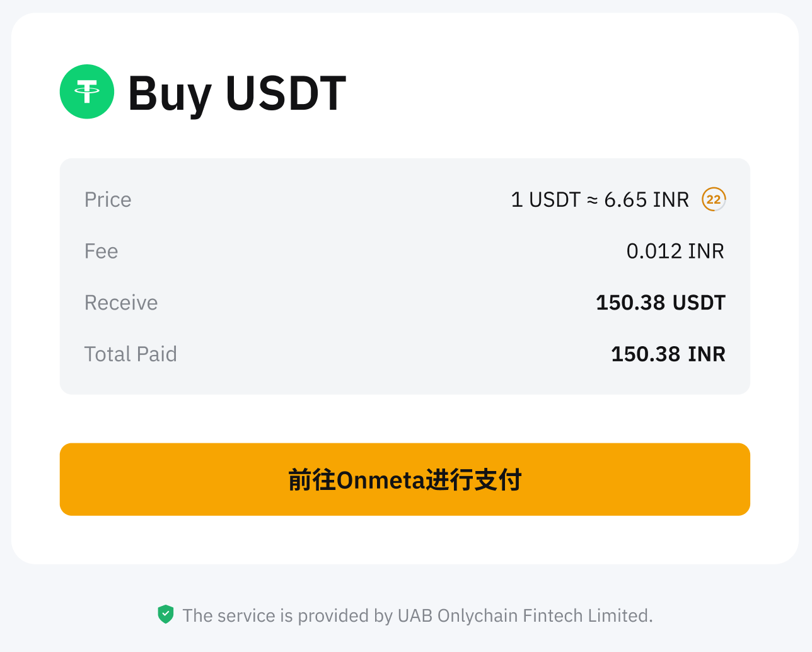812x652 pixels.
Task: Click the "UAB Onlychain Fintech Limited" company name
Action: tap(525, 615)
